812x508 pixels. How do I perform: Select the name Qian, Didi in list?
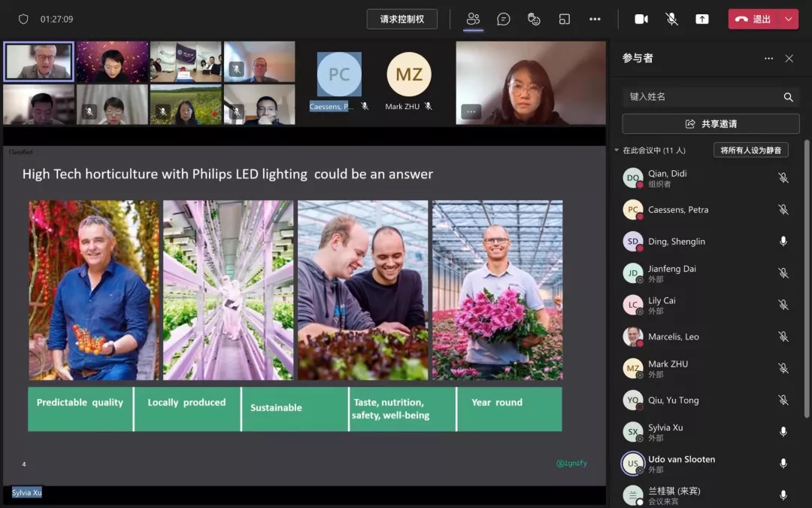tap(668, 174)
